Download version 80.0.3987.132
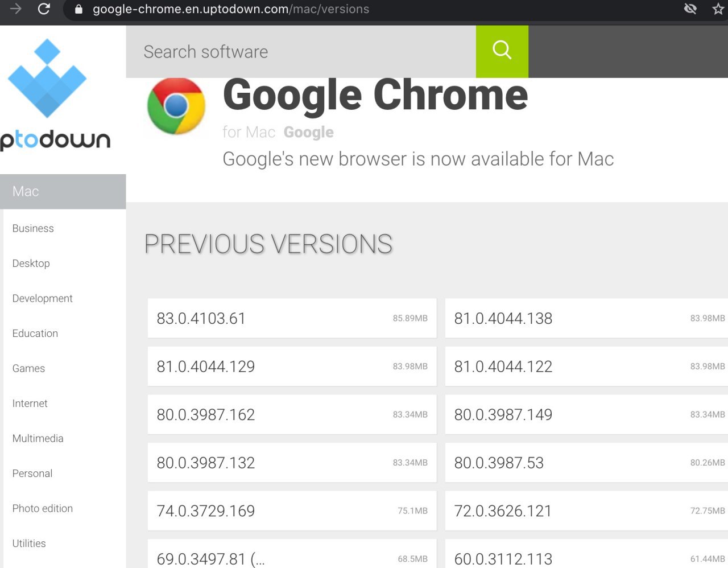The image size is (728, 568). (292, 463)
